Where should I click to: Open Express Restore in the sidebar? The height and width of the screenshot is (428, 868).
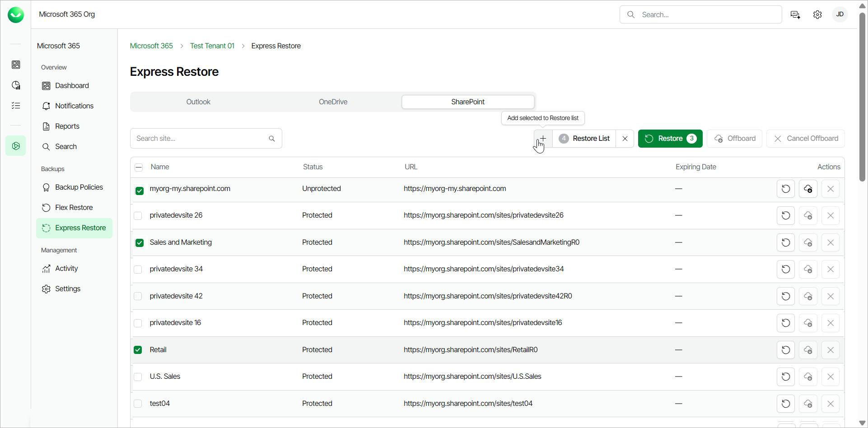click(75, 228)
